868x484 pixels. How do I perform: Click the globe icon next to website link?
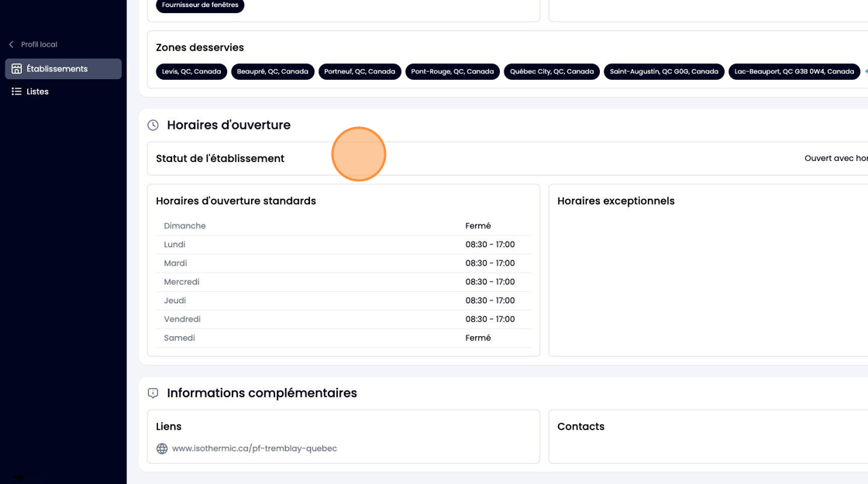pyautogui.click(x=162, y=448)
